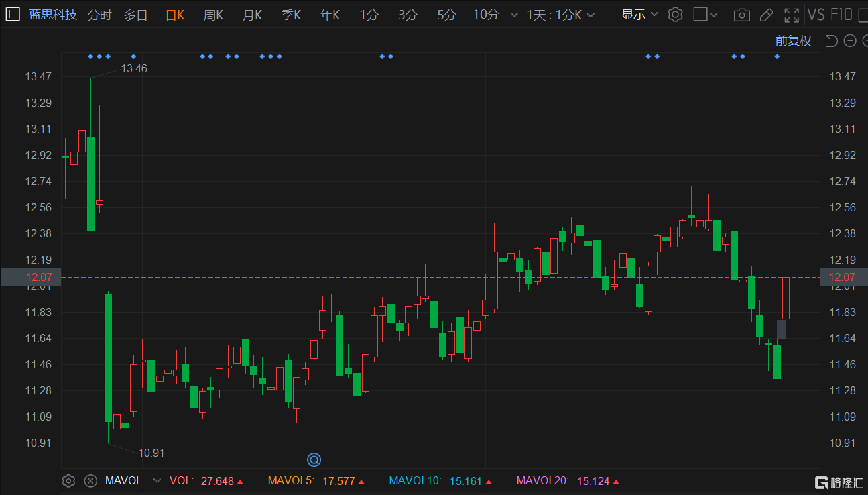Open chart settings gear in top toolbar
868x495 pixels.
pyautogui.click(x=676, y=15)
